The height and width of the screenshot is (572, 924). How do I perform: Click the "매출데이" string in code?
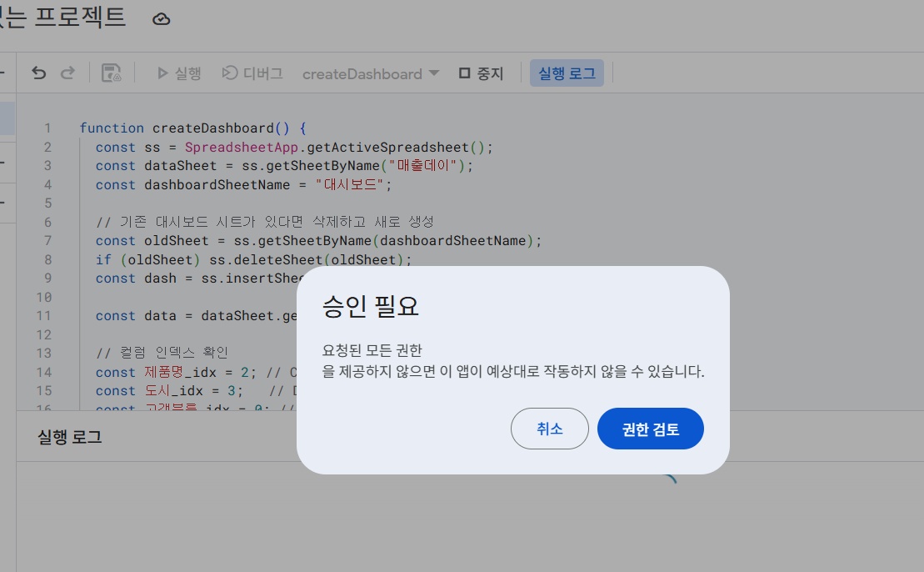pyautogui.click(x=422, y=166)
